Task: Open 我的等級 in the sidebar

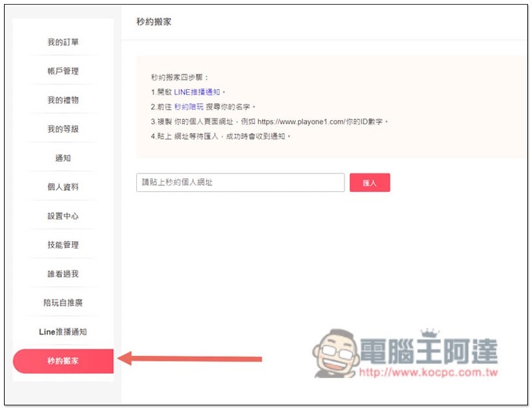Action: 63,129
